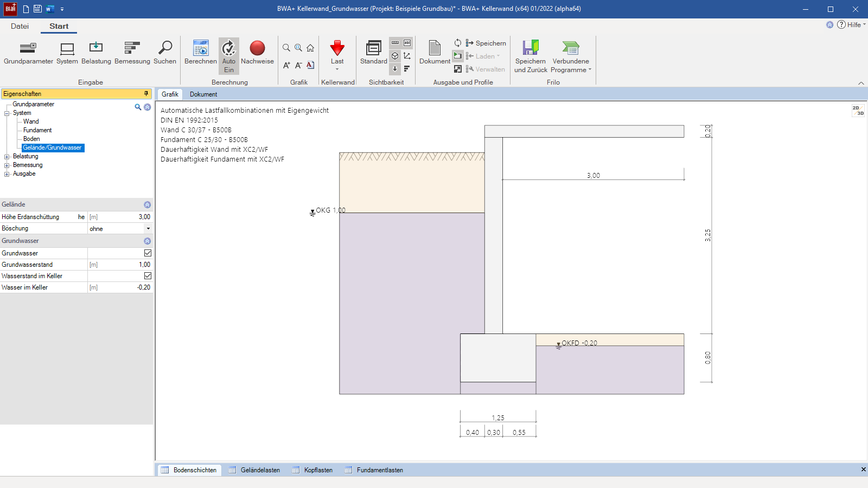Collapse the Grundwasser section chevron
The height and width of the screenshot is (488, 868).
[147, 241]
